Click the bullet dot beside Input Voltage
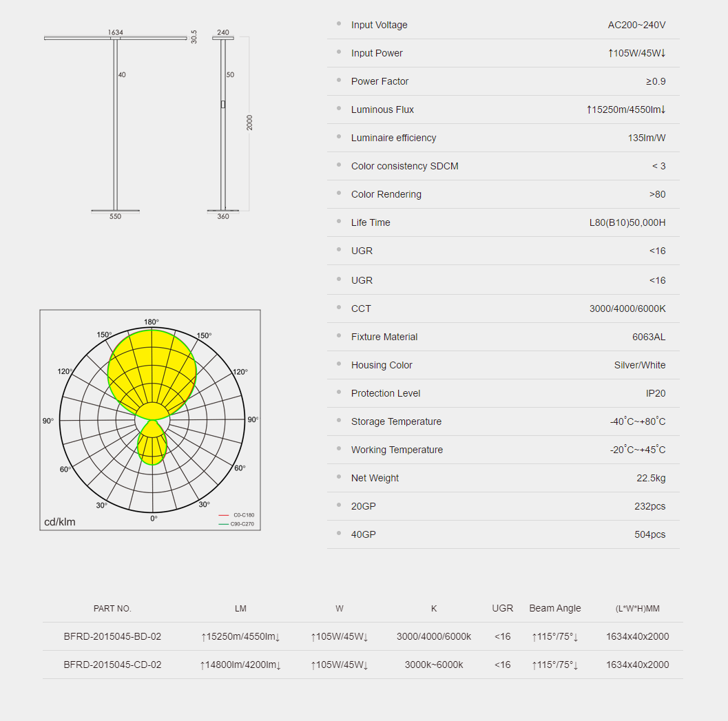The width and height of the screenshot is (728, 721). tap(339, 24)
